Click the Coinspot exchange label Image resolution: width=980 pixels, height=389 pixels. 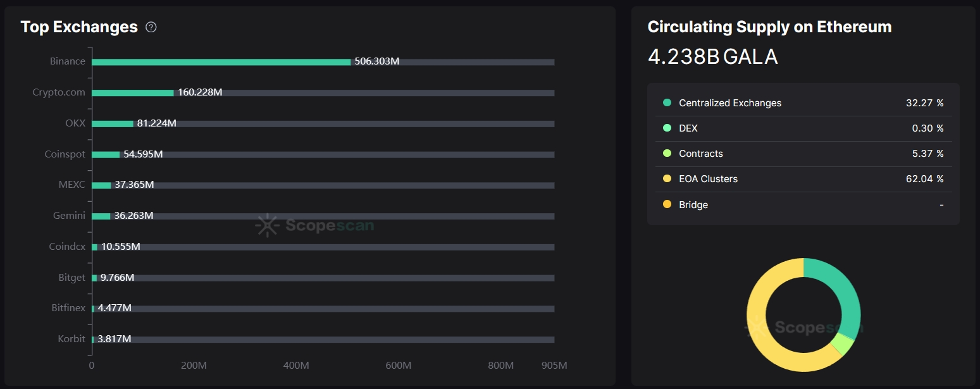pyautogui.click(x=65, y=154)
